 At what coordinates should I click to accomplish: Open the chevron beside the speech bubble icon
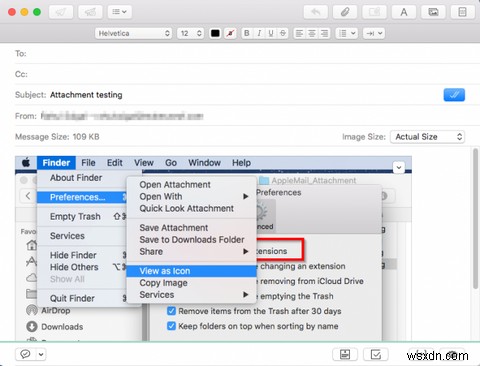pyautogui.click(x=41, y=354)
